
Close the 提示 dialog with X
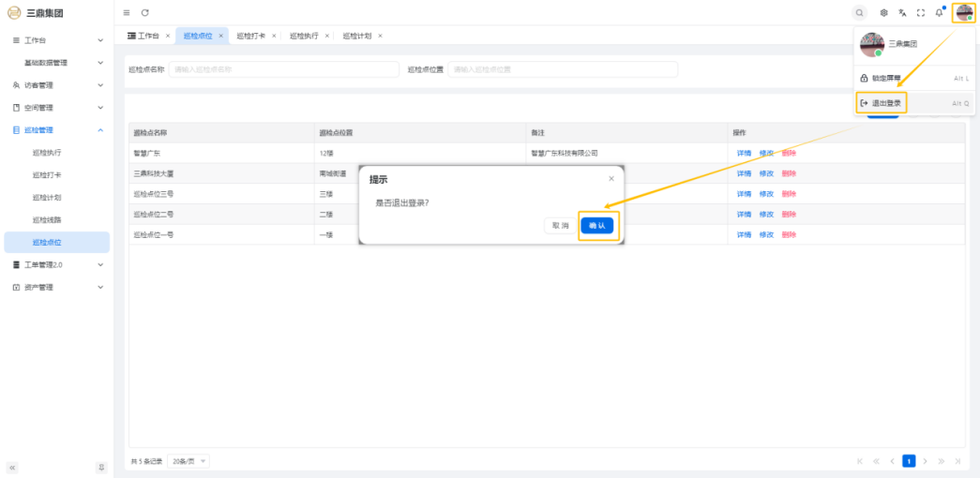[x=611, y=178]
